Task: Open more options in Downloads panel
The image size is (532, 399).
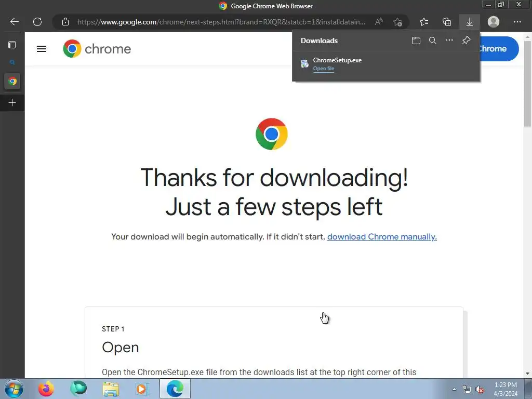Action: pos(449,41)
